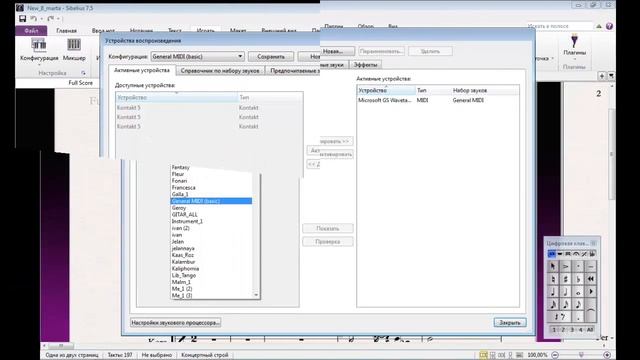The height and width of the screenshot is (360, 640).
Task: Click the Сохранить button
Action: [271, 56]
